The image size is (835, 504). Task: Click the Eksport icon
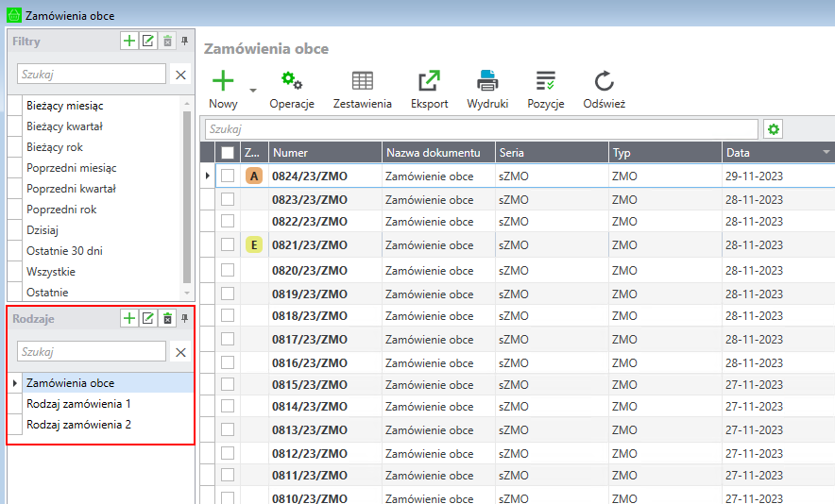pyautogui.click(x=429, y=82)
